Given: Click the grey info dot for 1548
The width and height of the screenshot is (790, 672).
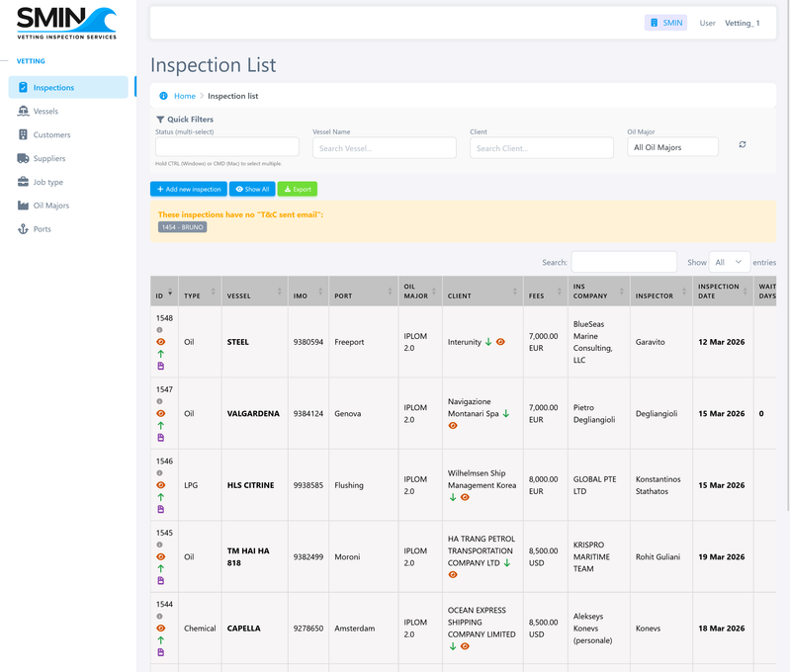Looking at the screenshot, I should [159, 330].
